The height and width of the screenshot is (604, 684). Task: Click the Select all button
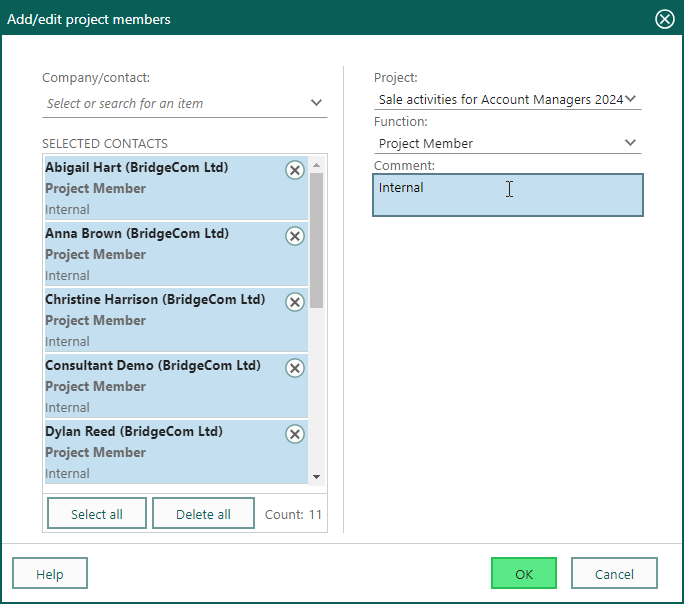click(x=97, y=514)
